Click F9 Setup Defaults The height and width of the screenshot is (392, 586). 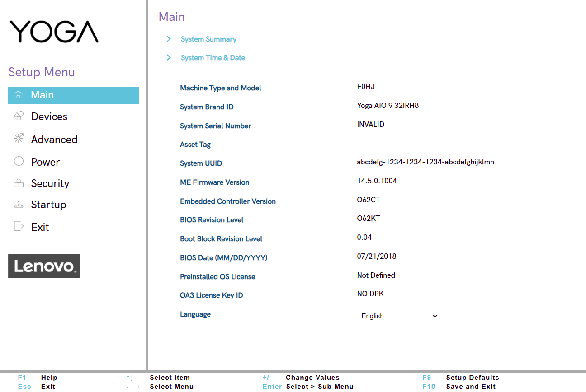pyautogui.click(x=461, y=378)
